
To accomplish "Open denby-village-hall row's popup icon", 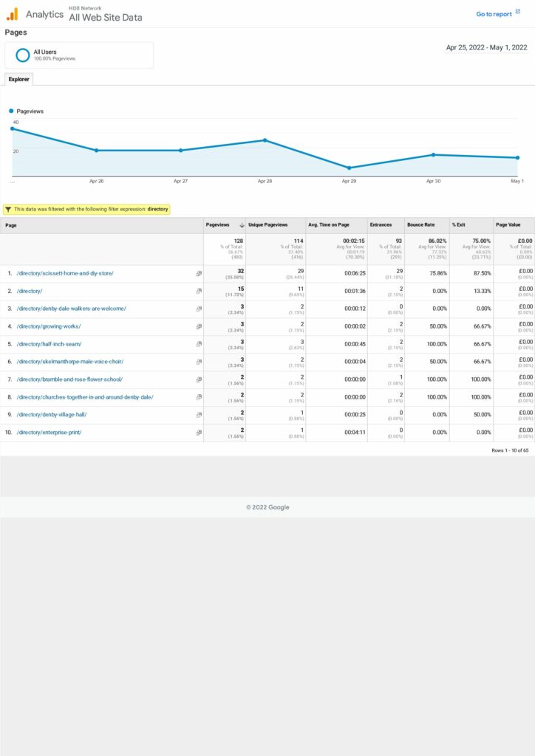I will [x=199, y=415].
